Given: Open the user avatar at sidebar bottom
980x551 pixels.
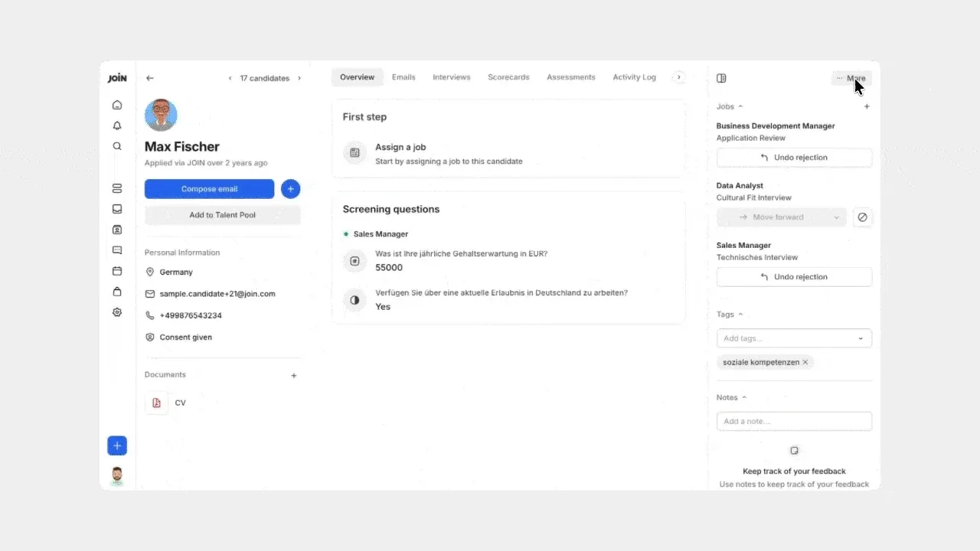Looking at the screenshot, I should (117, 476).
